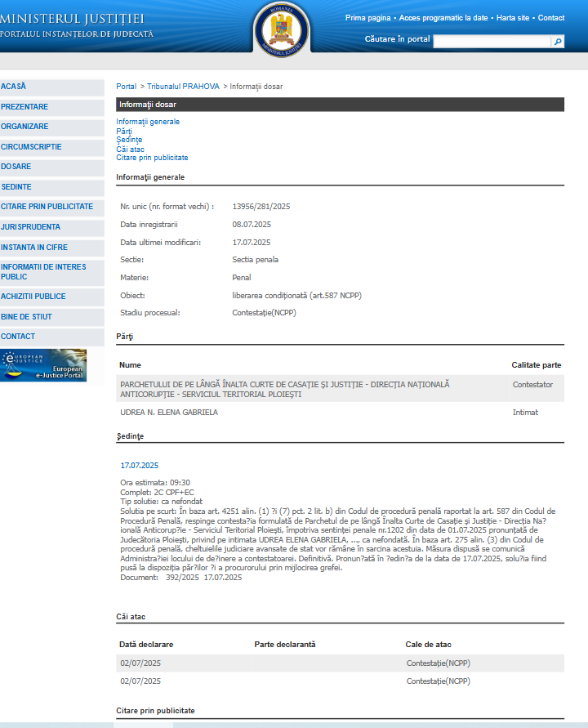Click Document 392/2025 entry
The image size is (588, 728).
point(181,578)
